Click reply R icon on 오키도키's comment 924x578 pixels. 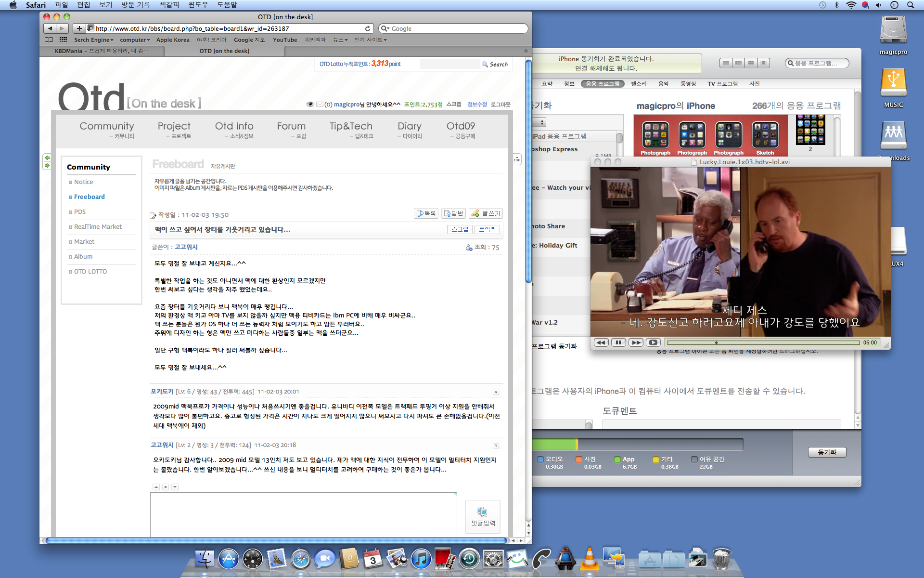[496, 392]
